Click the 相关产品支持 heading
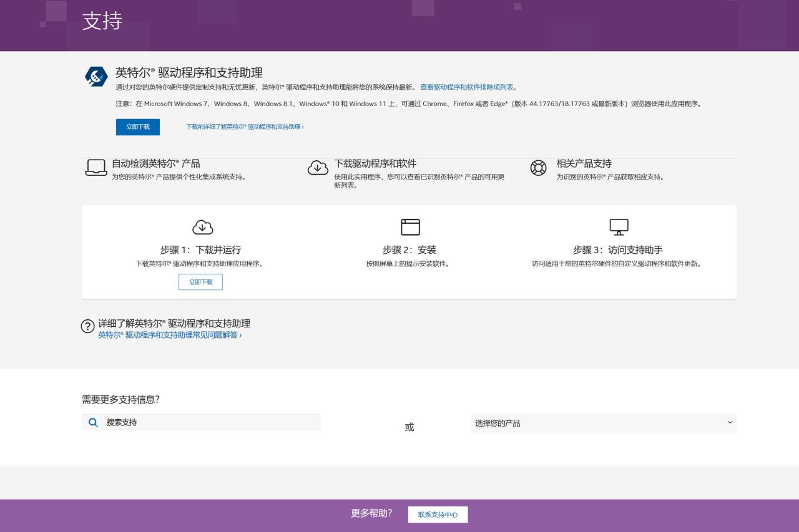 pos(584,163)
